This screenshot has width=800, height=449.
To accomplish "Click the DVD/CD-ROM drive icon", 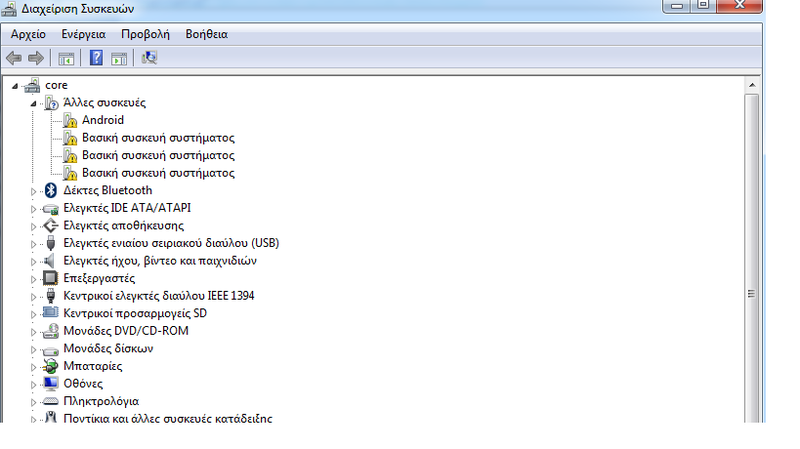I will pos(51,331).
